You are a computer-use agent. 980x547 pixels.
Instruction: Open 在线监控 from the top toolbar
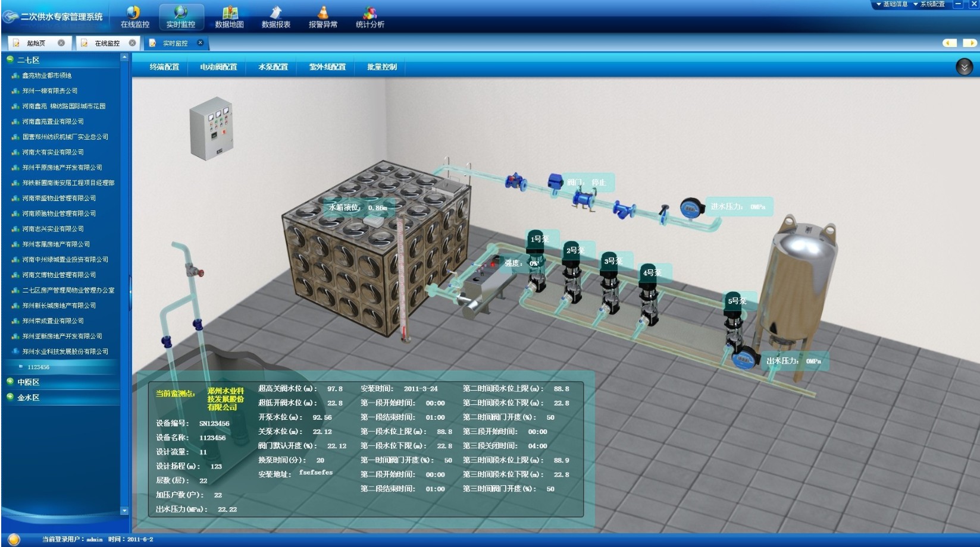(134, 16)
